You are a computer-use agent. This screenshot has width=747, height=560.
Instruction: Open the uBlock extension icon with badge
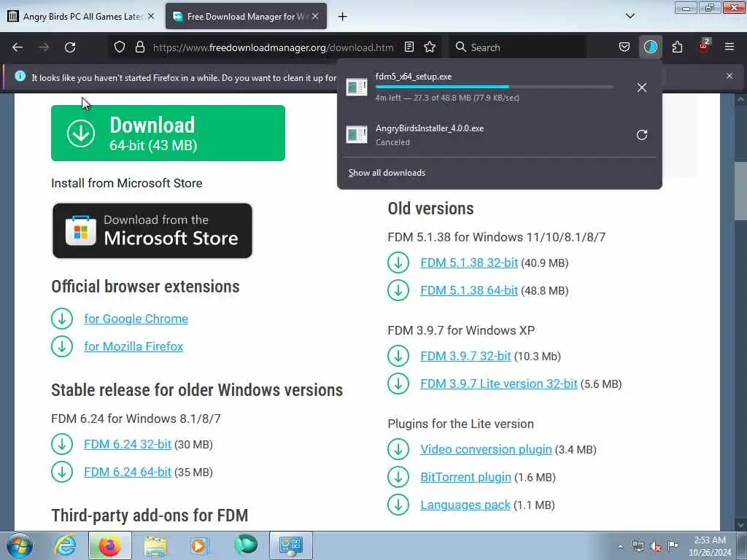[x=704, y=46]
